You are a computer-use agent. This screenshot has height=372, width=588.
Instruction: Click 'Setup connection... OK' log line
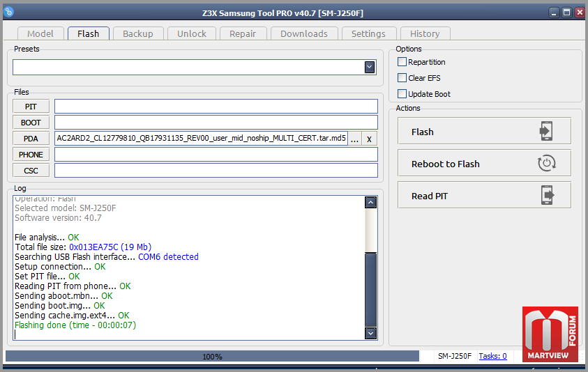click(x=60, y=267)
